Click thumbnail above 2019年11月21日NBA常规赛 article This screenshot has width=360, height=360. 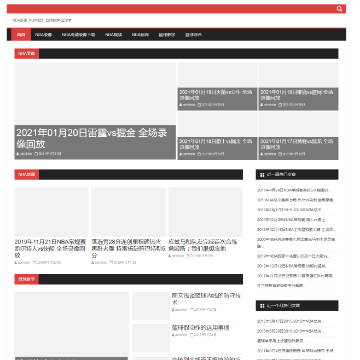pyautogui.click(x=51, y=212)
